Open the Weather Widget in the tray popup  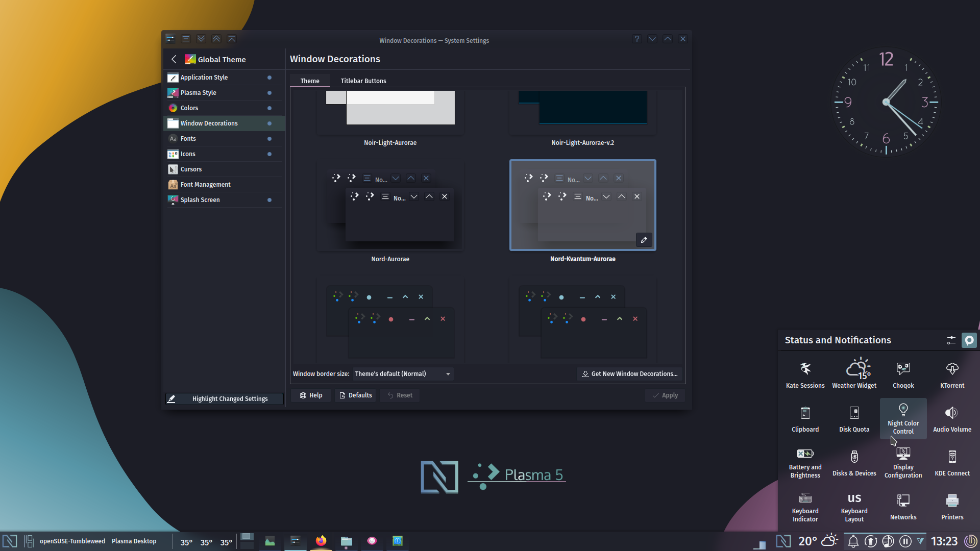tap(854, 374)
